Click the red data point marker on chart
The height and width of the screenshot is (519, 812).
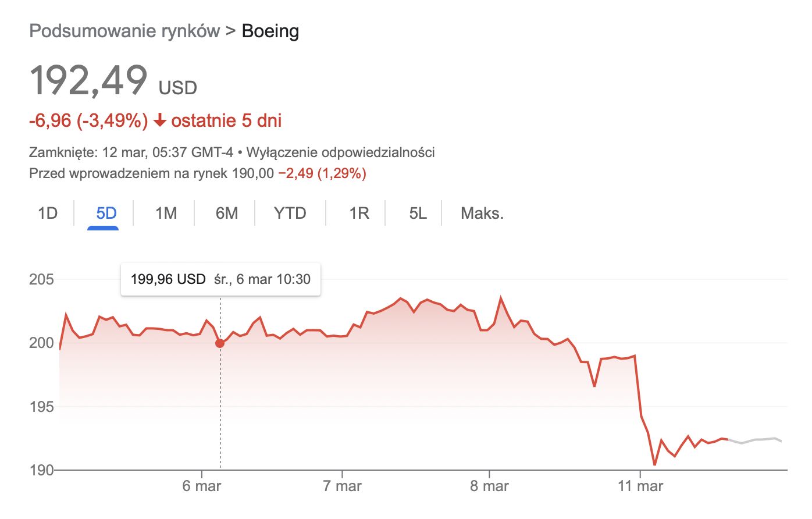coord(220,343)
